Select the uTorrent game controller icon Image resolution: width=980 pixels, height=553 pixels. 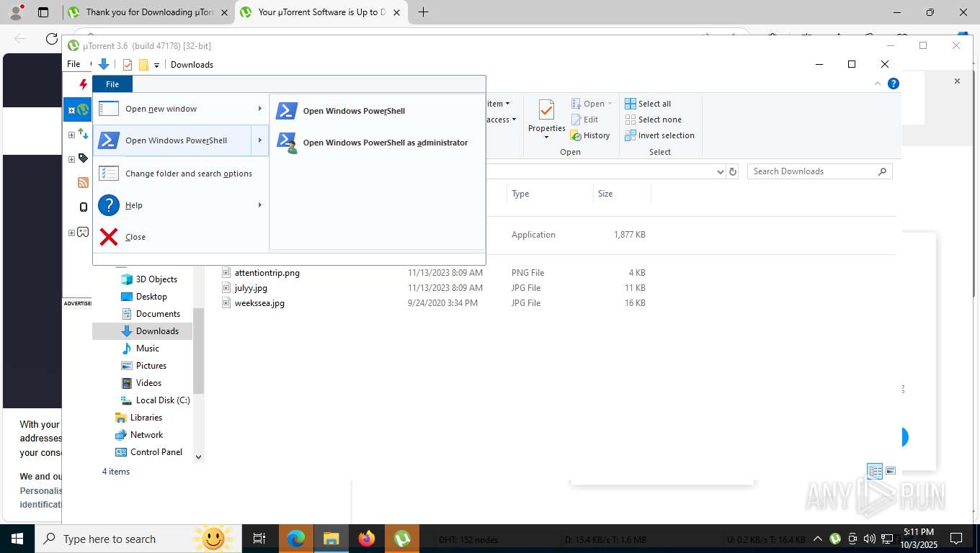tap(83, 232)
